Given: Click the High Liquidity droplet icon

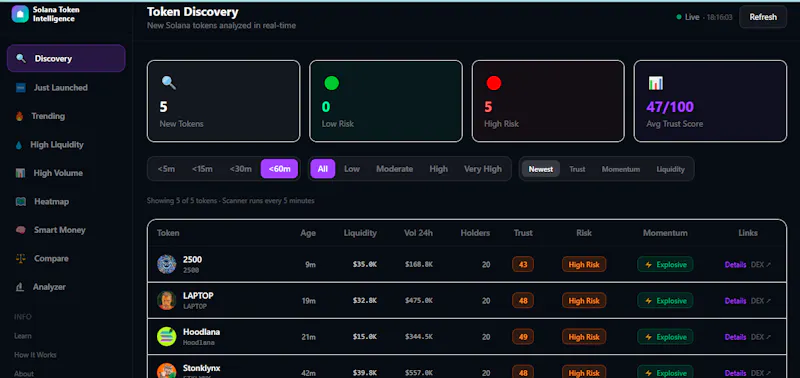Looking at the screenshot, I should coord(19,145).
